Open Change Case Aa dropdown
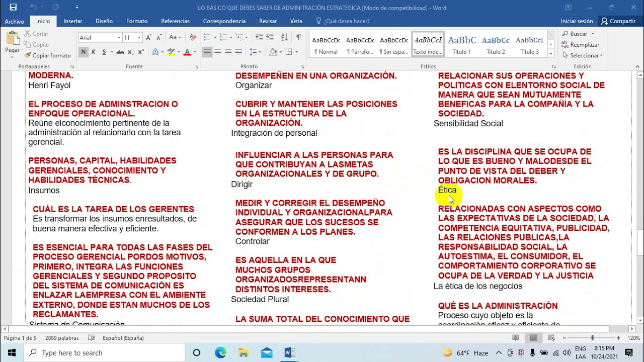Viewport: 644px width, 362px height. (175, 37)
